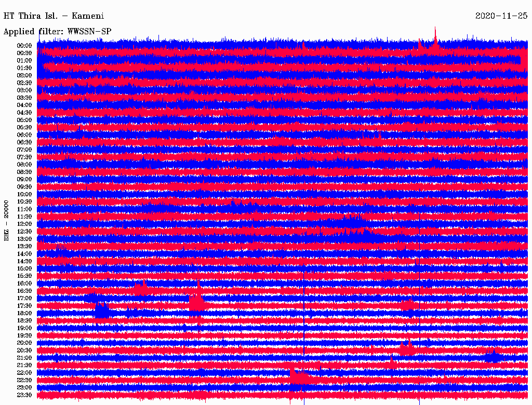
Task: Click the 08:00 time label
Action: [x=24, y=165]
